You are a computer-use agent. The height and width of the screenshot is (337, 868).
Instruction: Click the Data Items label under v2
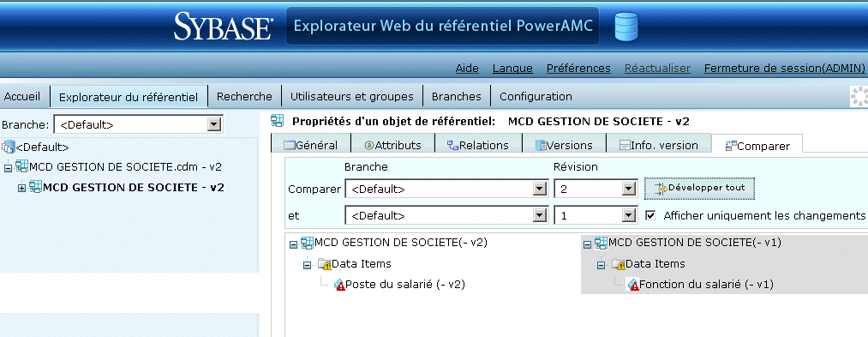click(x=362, y=264)
